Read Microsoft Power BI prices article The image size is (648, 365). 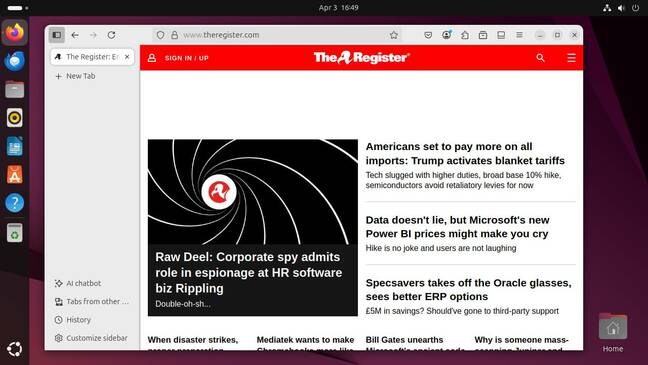tap(457, 227)
